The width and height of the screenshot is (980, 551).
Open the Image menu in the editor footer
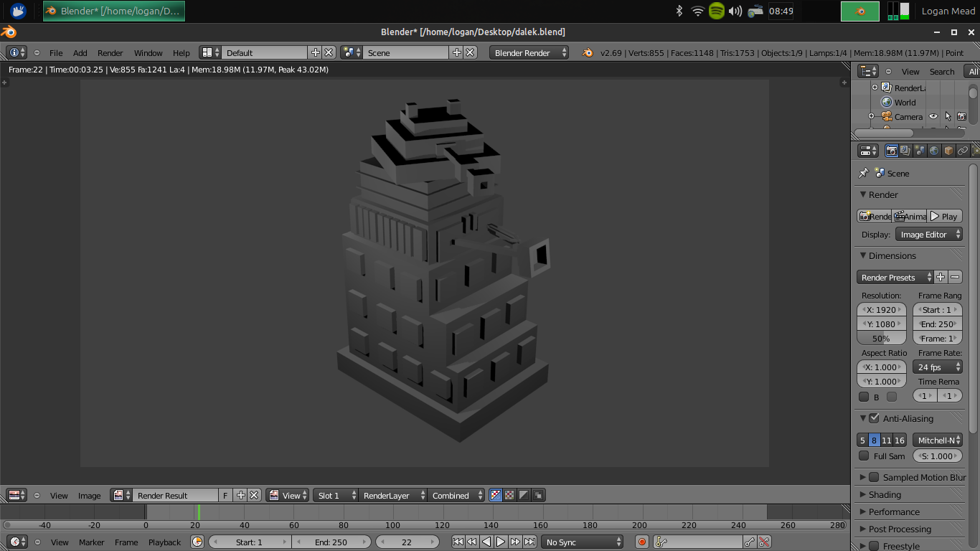click(x=90, y=495)
